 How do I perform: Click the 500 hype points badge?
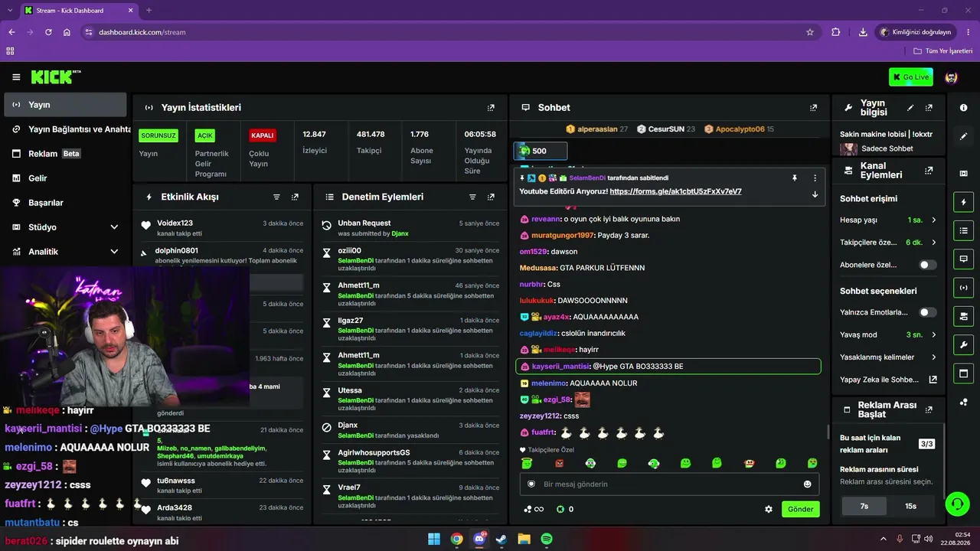[x=541, y=151]
